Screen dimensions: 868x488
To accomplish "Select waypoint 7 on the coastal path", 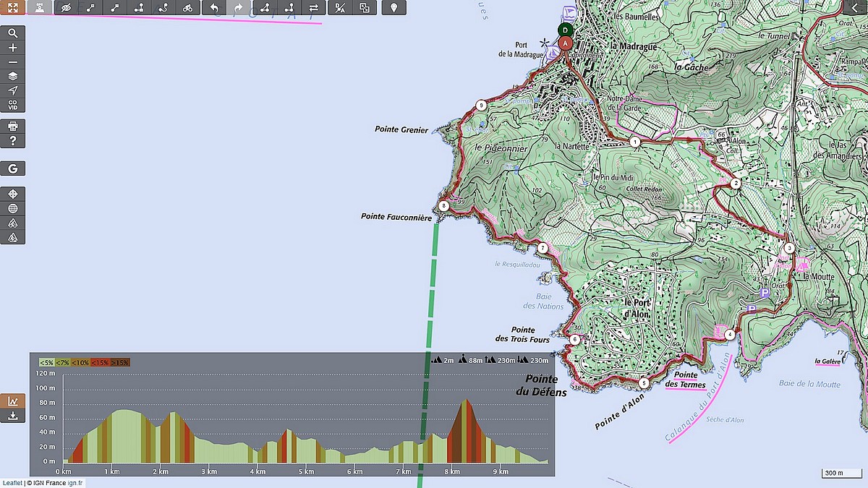I will 542,248.
